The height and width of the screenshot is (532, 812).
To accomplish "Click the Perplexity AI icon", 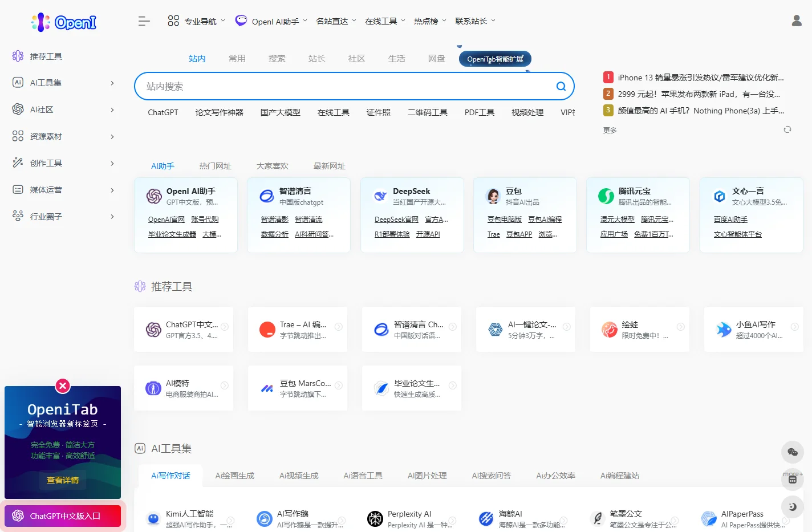I will click(375, 518).
